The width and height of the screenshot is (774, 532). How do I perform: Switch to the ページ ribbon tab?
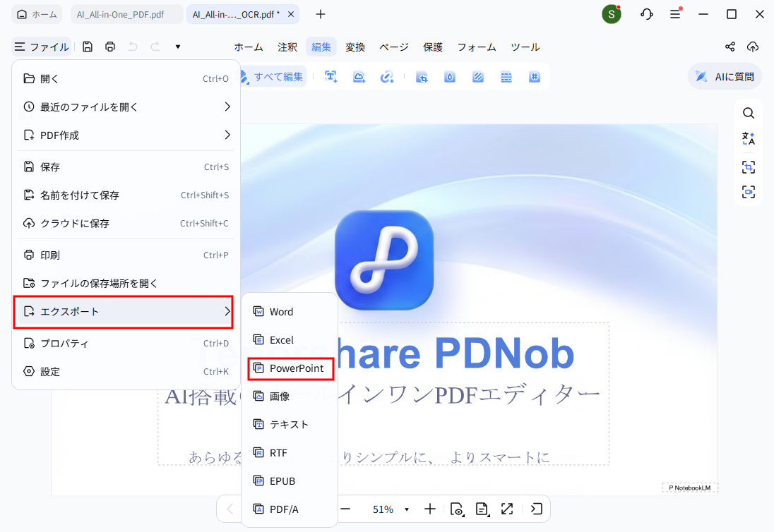point(393,47)
